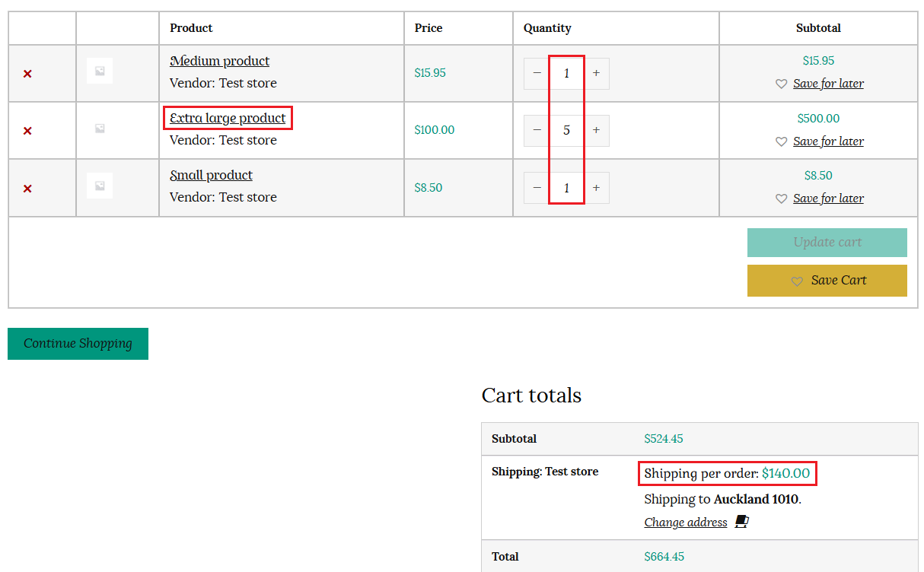Open the Medium product image thumbnail
The image size is (924, 572).
pyautogui.click(x=100, y=71)
